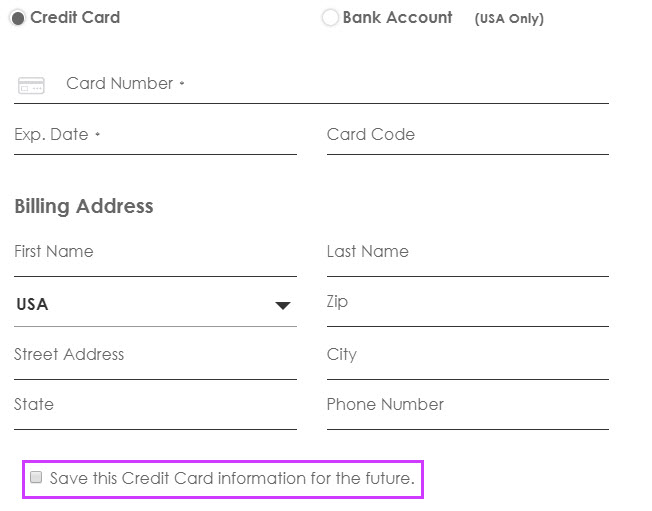This screenshot has height=511, width=652.
Task: Click the Billing Address heading
Action: [x=84, y=206]
